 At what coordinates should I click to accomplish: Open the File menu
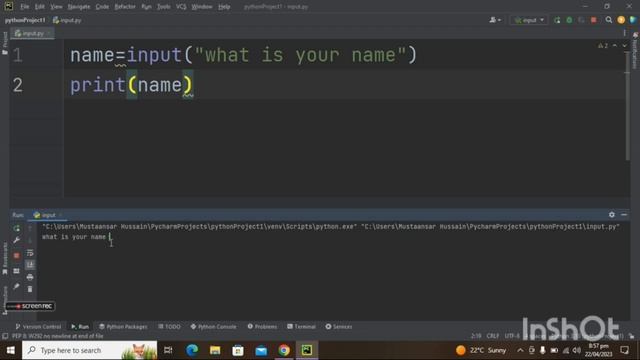click(x=24, y=7)
